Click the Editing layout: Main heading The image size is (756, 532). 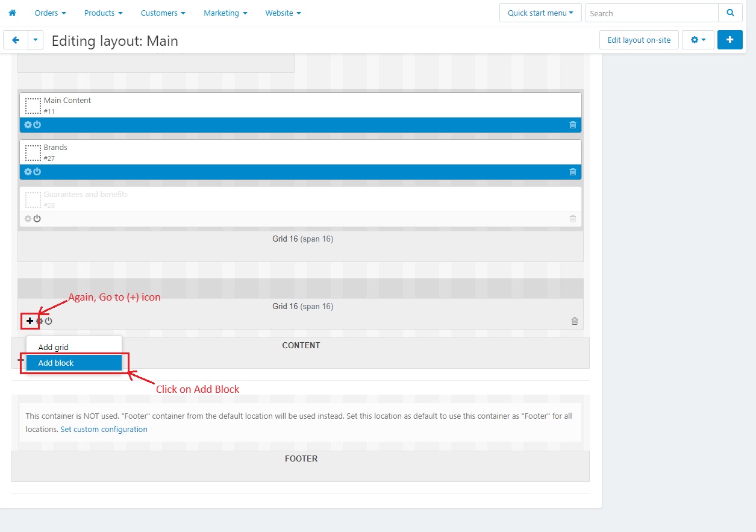pyautogui.click(x=115, y=41)
